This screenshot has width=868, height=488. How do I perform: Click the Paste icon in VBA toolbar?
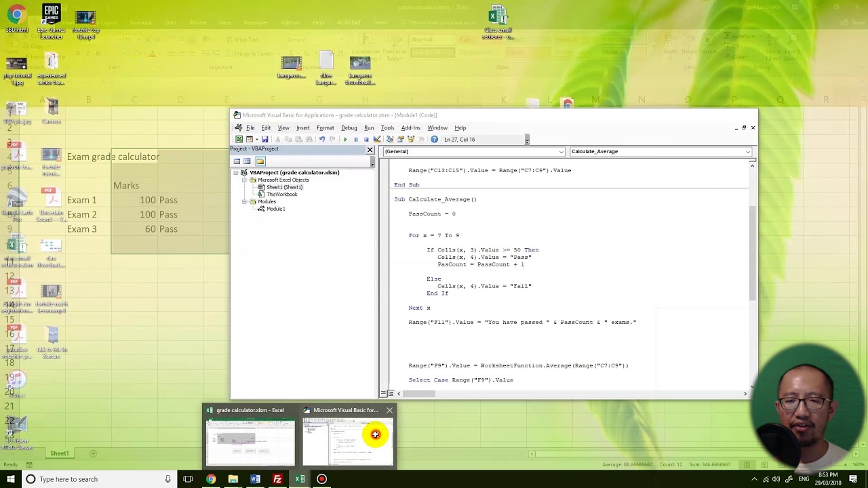tap(298, 140)
